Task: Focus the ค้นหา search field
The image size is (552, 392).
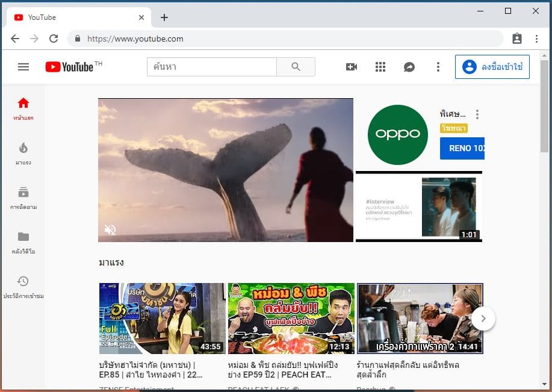Action: (212, 67)
